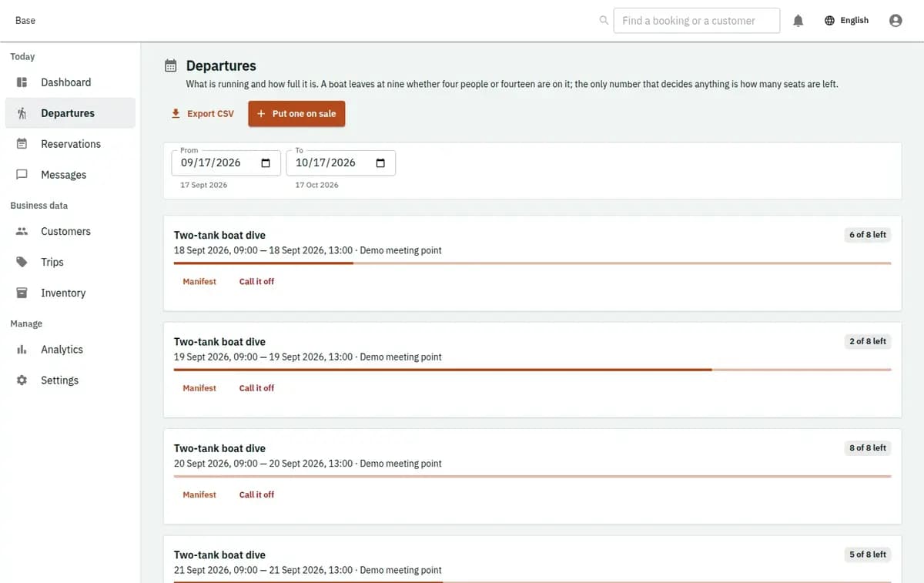Call off the 18 Sept departure
This screenshot has height=583, width=924.
(x=256, y=282)
